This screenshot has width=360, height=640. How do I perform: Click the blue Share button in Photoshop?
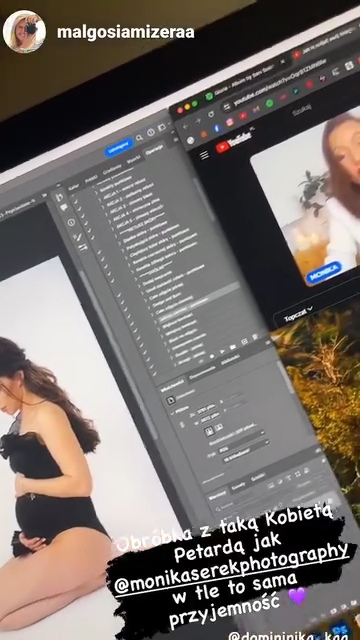click(119, 147)
